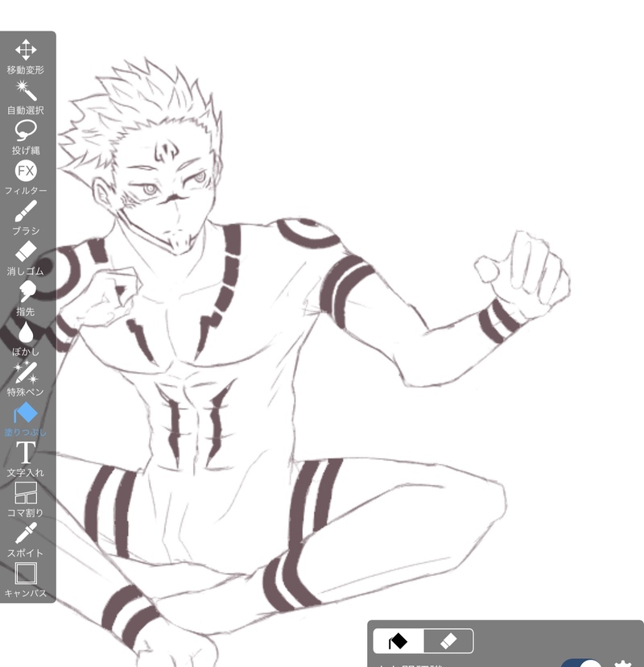The image size is (644, 667).
Task: Pick the 消しゴム eraser tool in sidebar
Action: coord(26,259)
